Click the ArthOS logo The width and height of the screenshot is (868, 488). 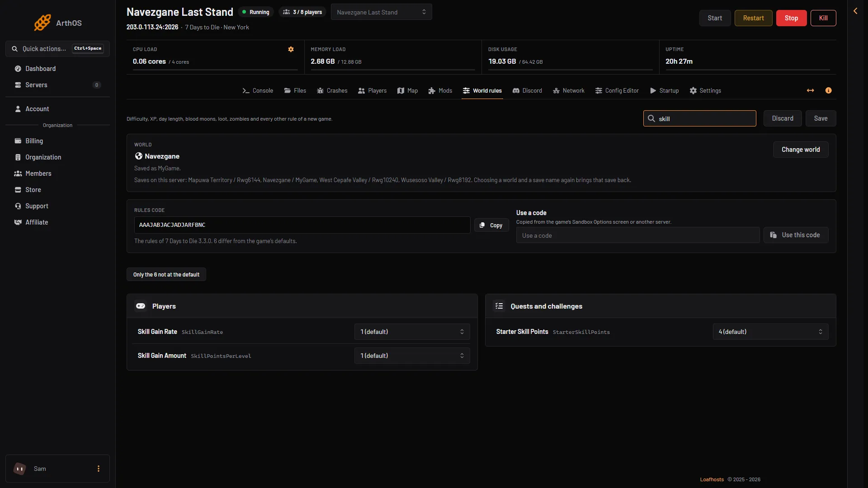[x=58, y=23]
